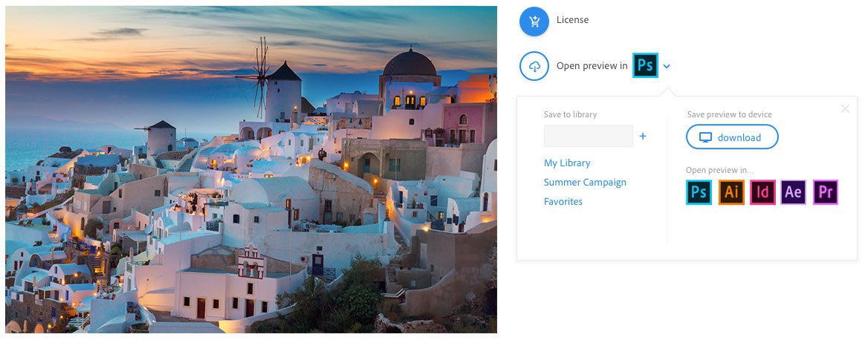Open preview in Photoshop from the popup row
Viewport: 868px width, 340px height.
(699, 192)
